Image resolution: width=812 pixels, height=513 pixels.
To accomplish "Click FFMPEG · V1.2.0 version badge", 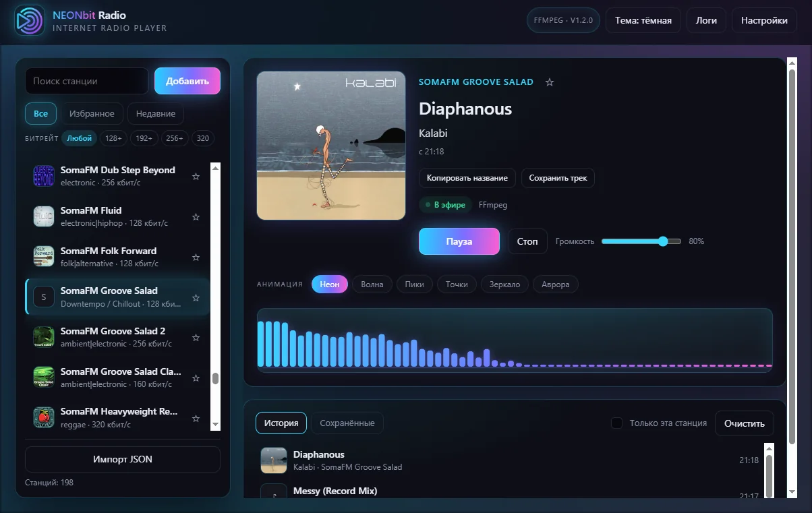I will (x=563, y=20).
